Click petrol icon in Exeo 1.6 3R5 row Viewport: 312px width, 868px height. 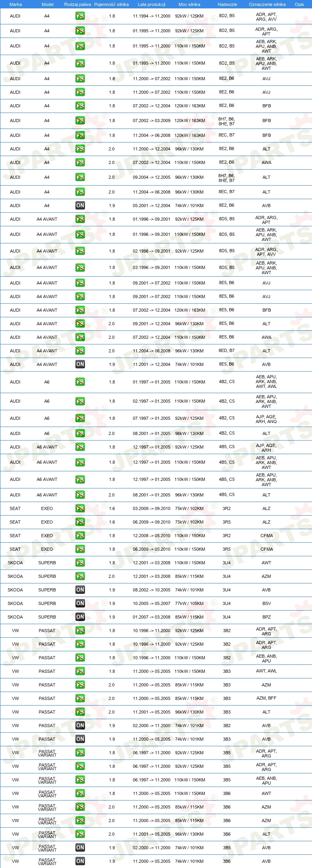(x=80, y=522)
